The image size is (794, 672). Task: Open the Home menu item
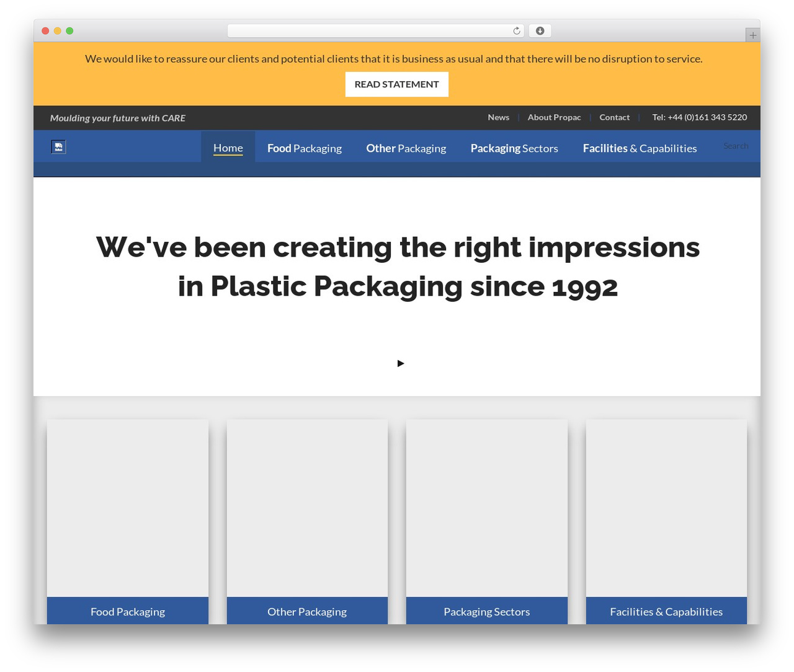pos(228,148)
